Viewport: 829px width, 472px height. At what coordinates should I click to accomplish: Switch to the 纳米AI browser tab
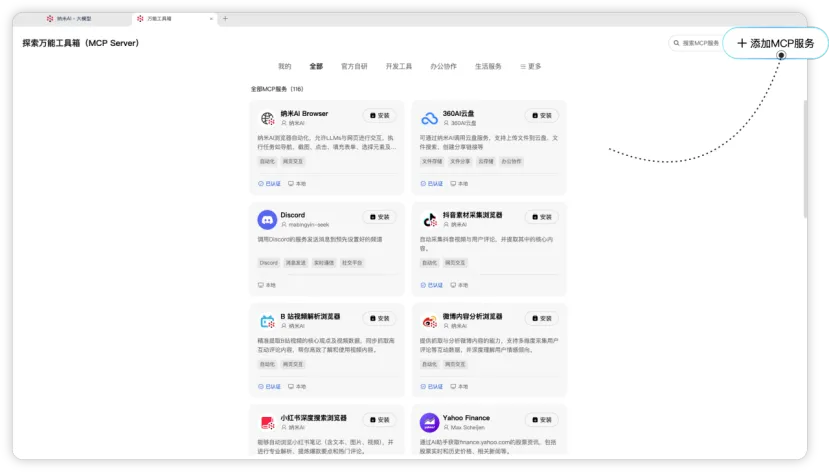(x=72, y=18)
